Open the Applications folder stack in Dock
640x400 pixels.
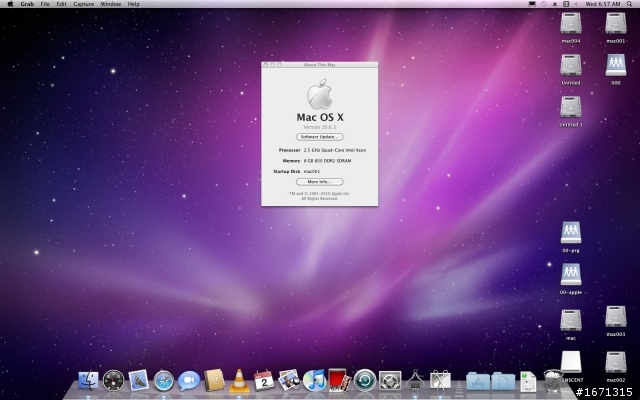click(478, 381)
